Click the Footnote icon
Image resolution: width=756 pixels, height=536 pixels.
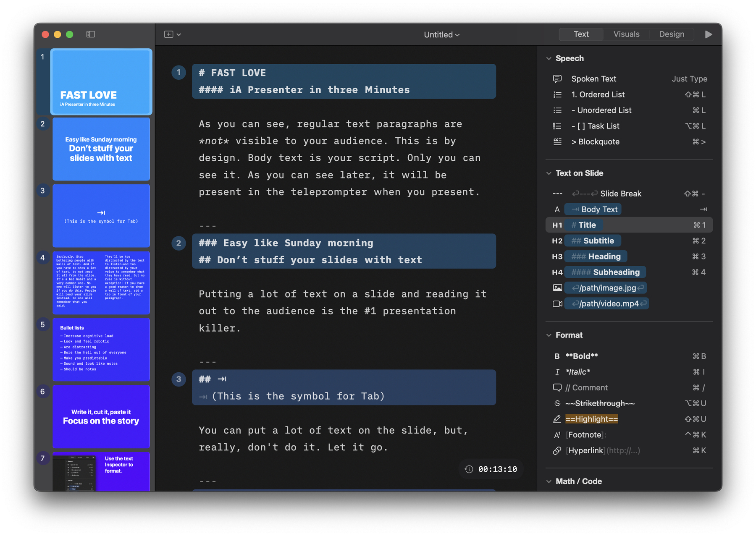[557, 435]
